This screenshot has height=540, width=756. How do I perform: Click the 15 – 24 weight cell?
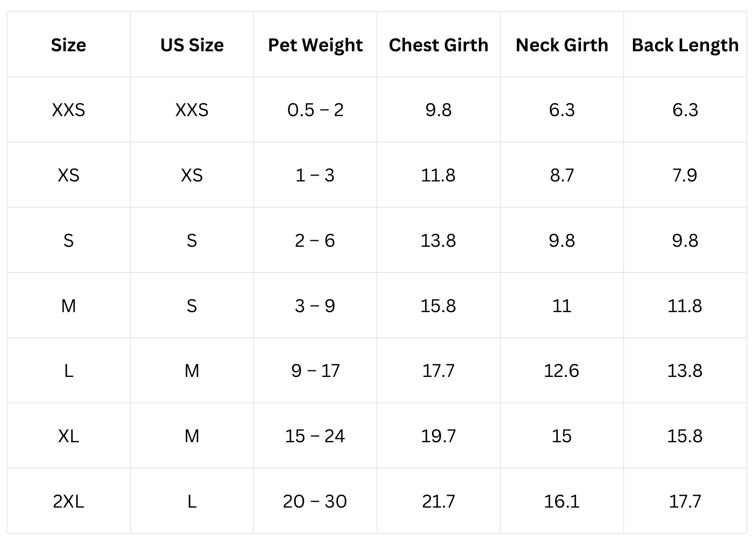(x=315, y=436)
